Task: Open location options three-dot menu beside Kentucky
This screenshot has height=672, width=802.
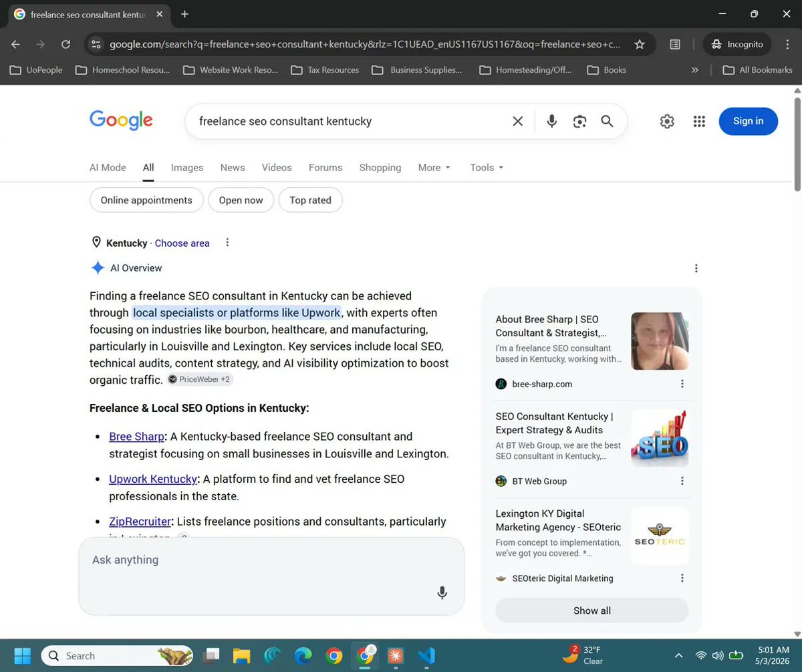Action: pyautogui.click(x=227, y=243)
